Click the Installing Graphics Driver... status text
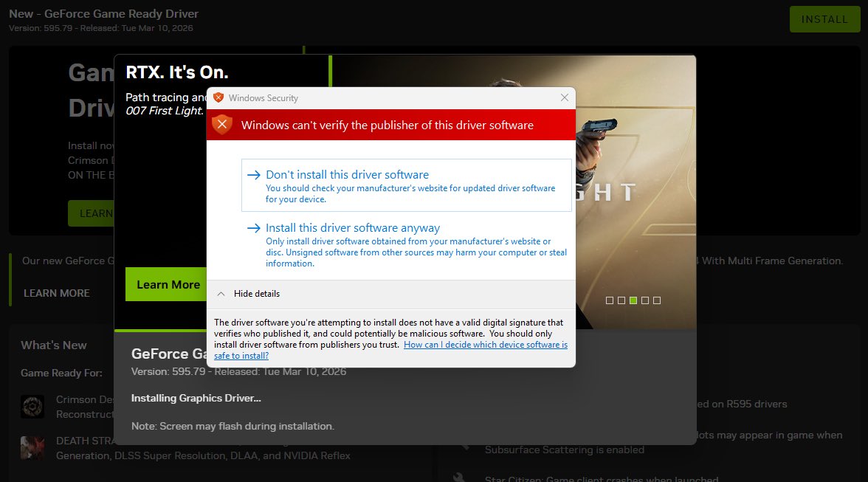 [x=196, y=398]
